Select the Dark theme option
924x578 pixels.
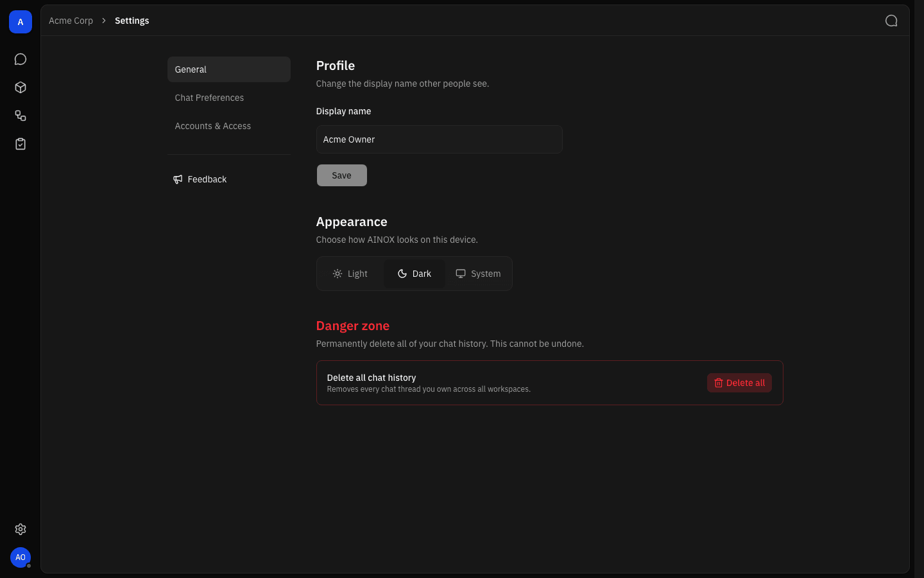pyautogui.click(x=415, y=274)
